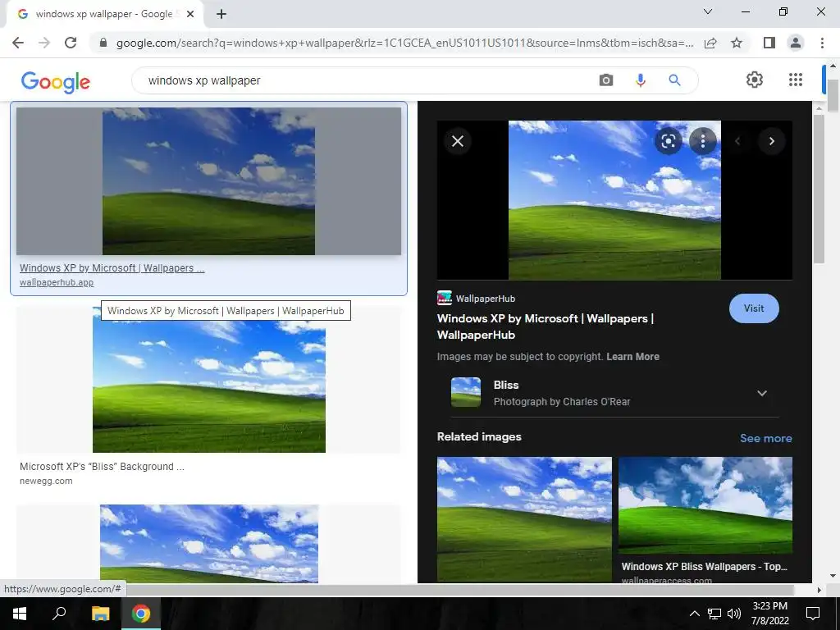The image size is (840, 630).
Task: Select the newegg.com Bliss image result
Action: [209, 379]
